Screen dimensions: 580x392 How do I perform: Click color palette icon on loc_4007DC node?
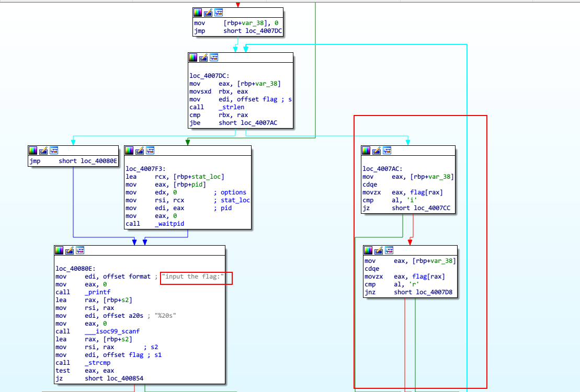tap(194, 57)
